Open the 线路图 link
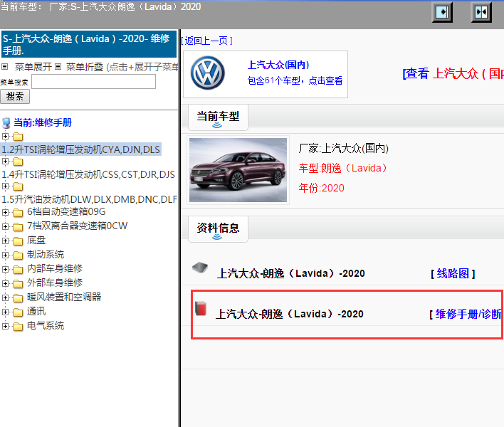The width and height of the screenshot is (504, 427). coord(453,273)
